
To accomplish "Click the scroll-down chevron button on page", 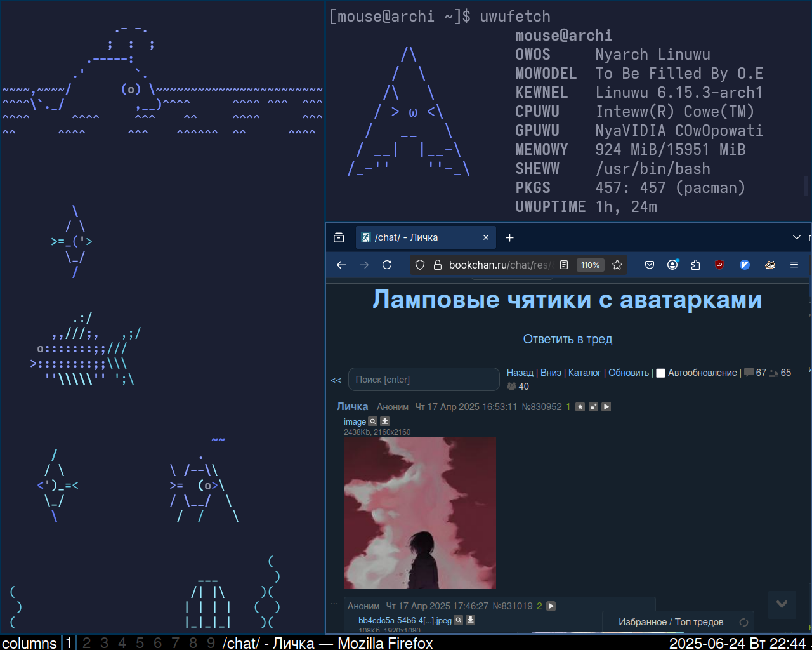I will [x=782, y=604].
